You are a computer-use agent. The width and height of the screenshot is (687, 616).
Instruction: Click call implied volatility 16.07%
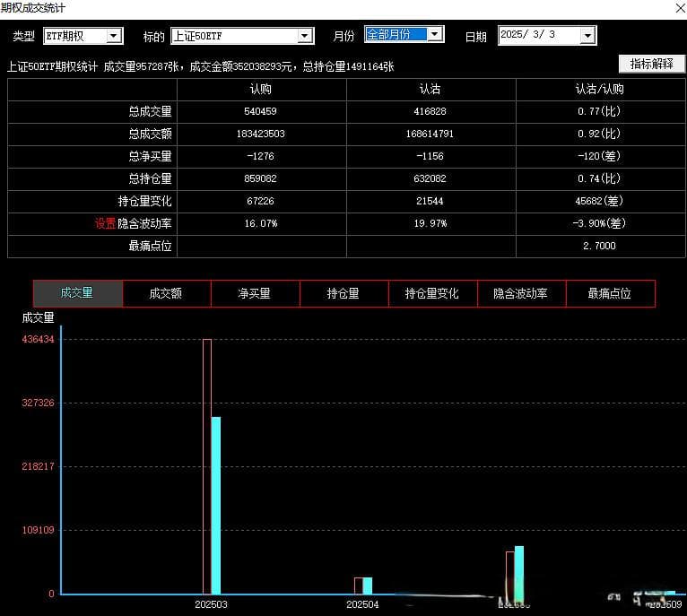pos(261,223)
